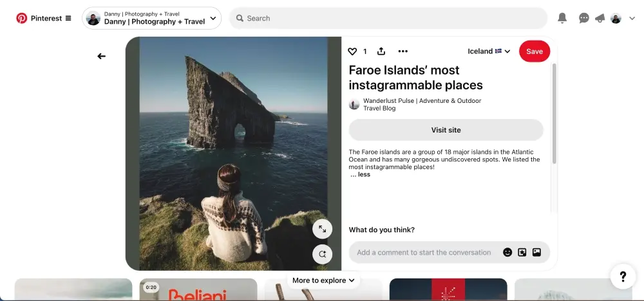This screenshot has width=644, height=301.
Task: Open the notifications bell
Action: tap(562, 18)
